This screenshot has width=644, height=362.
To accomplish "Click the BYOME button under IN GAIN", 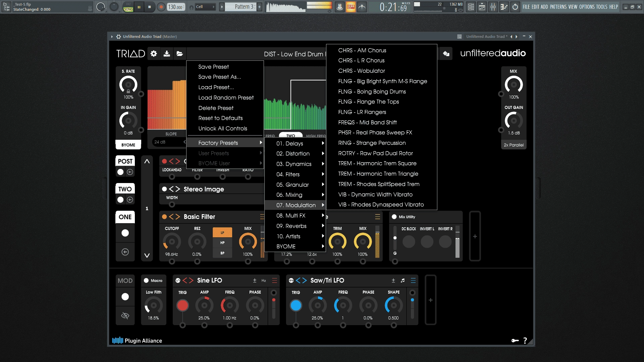I will tap(128, 145).
